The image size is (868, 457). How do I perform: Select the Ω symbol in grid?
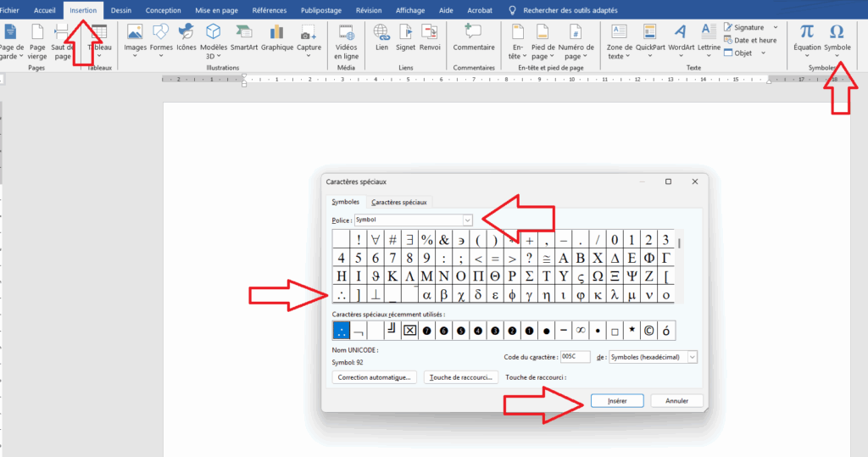598,276
